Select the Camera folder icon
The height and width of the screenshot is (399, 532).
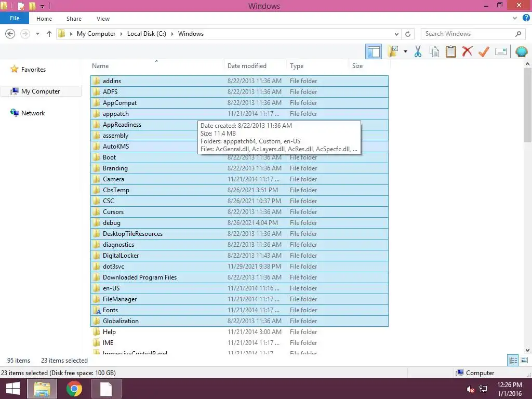[97, 179]
